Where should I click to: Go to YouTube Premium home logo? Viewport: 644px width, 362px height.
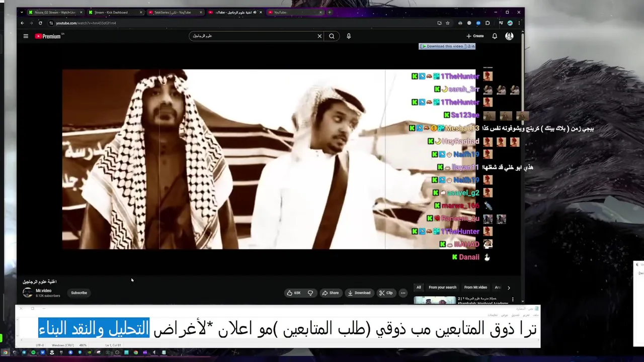[48, 36]
